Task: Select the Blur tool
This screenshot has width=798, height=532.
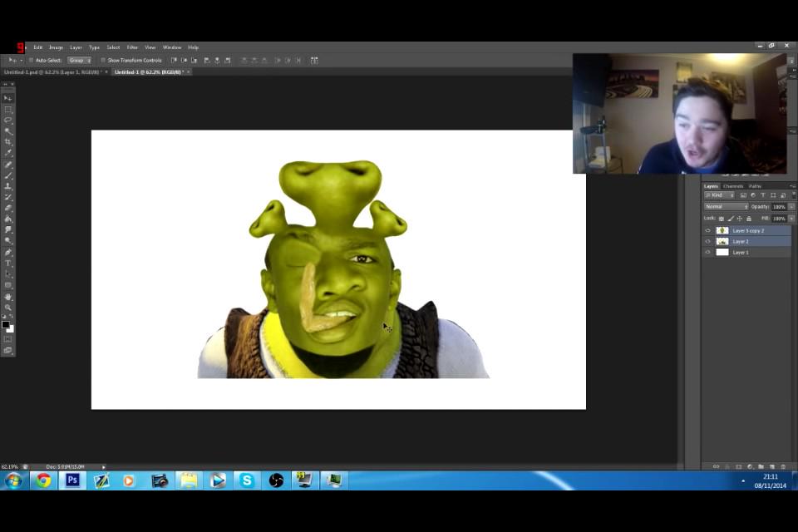Action: tap(8, 229)
